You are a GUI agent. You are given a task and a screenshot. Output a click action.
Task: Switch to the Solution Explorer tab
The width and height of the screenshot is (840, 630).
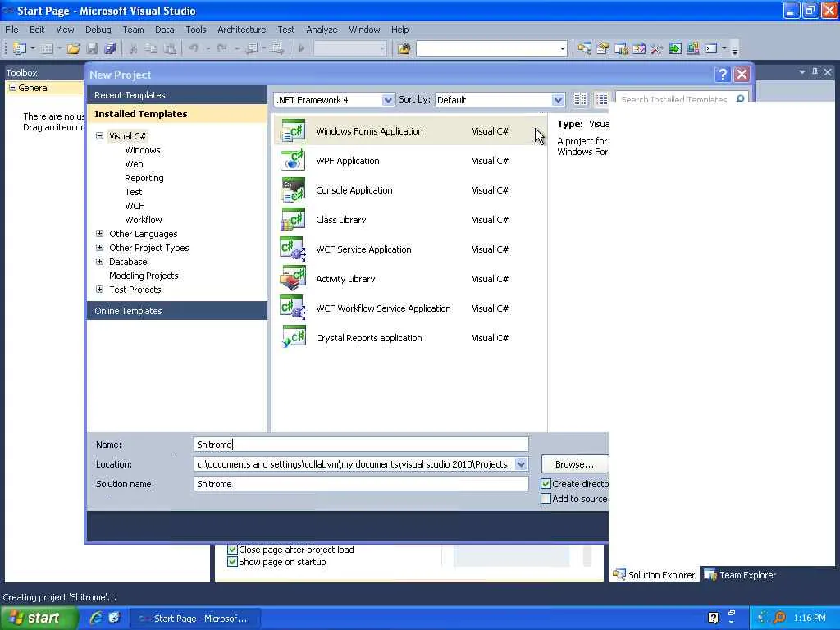click(x=654, y=575)
